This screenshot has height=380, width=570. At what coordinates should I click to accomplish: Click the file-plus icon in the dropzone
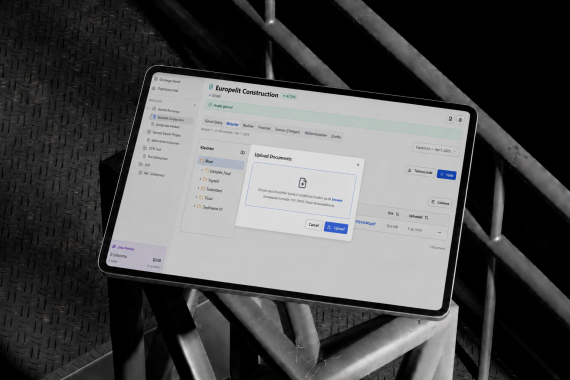click(x=302, y=183)
